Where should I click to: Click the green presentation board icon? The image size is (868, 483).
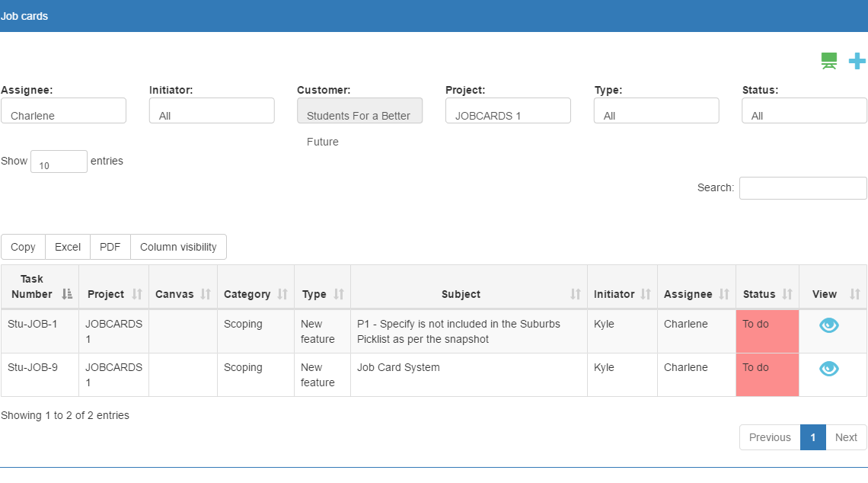click(828, 60)
